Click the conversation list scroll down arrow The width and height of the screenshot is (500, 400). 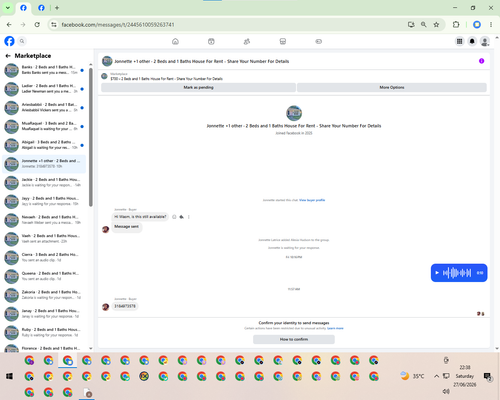point(91,348)
